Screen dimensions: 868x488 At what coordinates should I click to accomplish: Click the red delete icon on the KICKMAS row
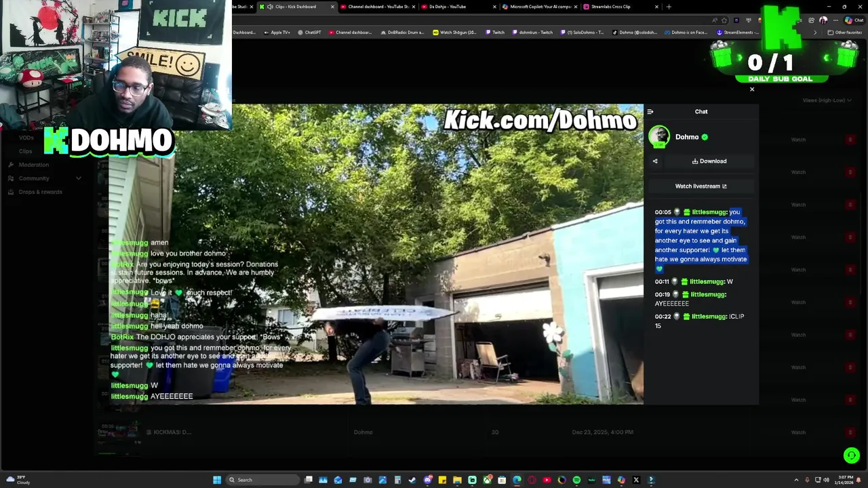click(x=850, y=432)
